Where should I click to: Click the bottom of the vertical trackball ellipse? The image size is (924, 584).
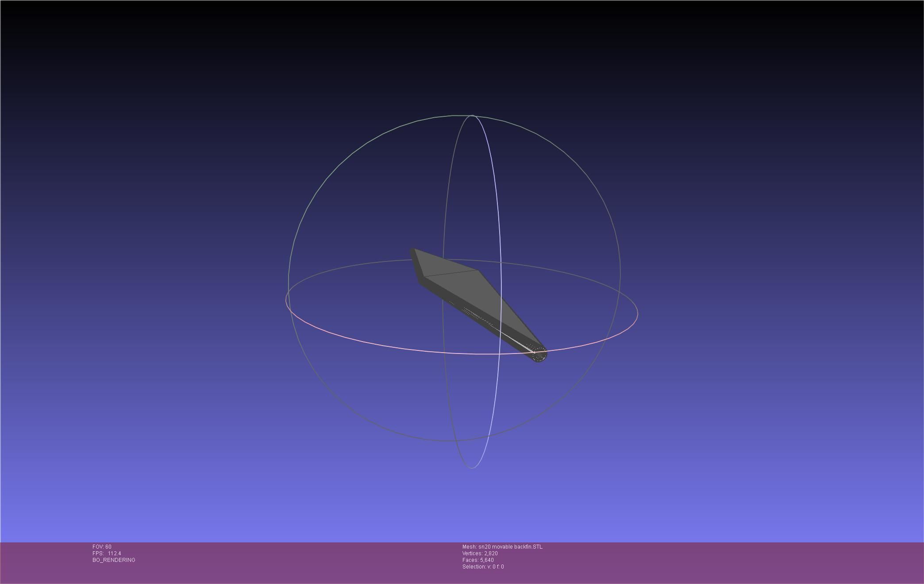coord(472,468)
